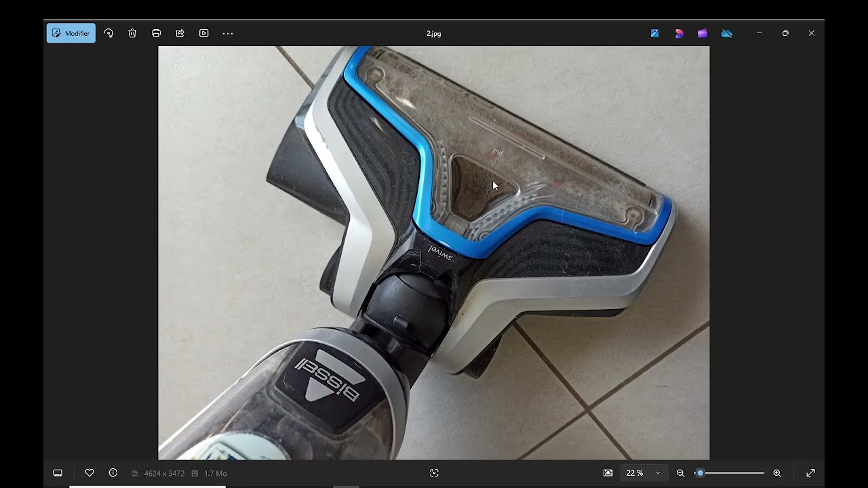Toggle the filmstrip view icon
The height and width of the screenshot is (488, 868).
[x=58, y=473]
